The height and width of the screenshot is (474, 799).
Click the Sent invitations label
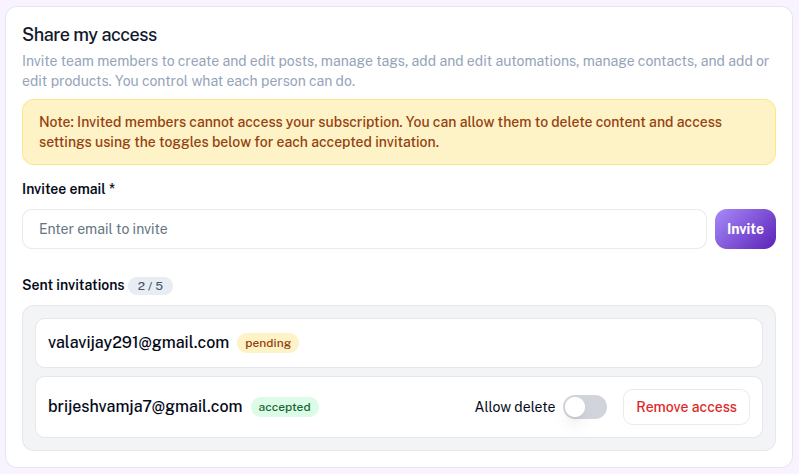[73, 286]
